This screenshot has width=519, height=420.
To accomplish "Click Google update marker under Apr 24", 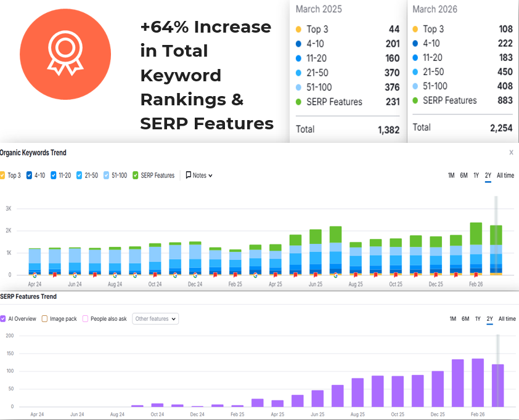I will (x=35, y=275).
